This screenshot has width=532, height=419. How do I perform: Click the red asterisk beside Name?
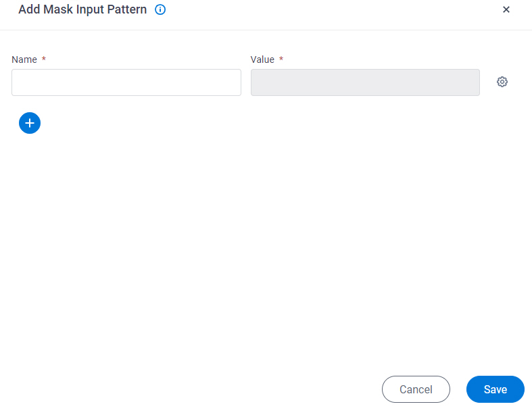pos(44,59)
